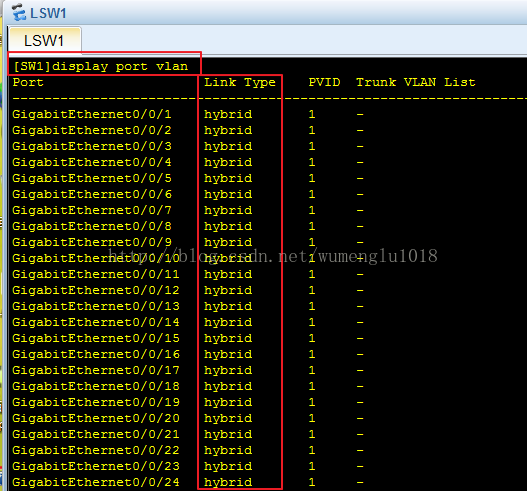The image size is (527, 491).
Task: Click the LSW1 switch icon in title bar
Action: [18, 13]
